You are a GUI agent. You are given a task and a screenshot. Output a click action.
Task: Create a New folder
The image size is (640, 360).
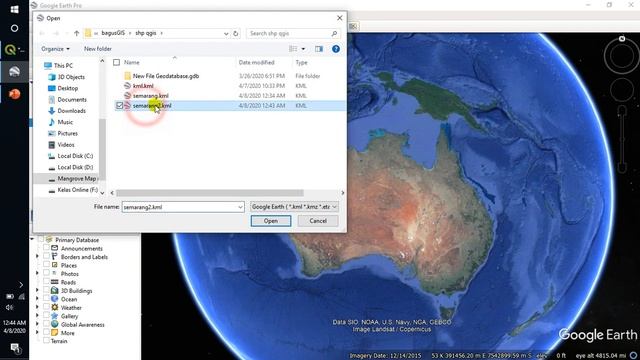tap(98, 49)
